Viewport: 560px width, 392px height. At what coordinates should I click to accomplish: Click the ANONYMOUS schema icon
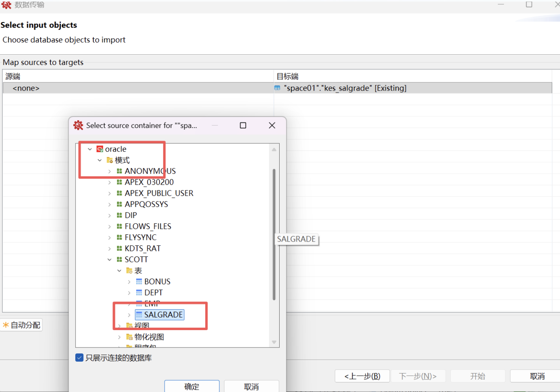(119, 171)
